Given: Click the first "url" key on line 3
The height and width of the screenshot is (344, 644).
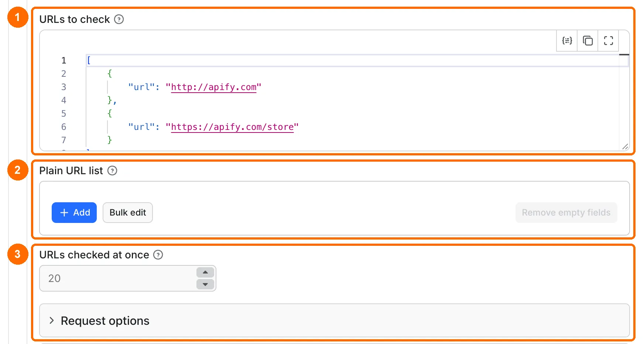Looking at the screenshot, I should (x=141, y=87).
